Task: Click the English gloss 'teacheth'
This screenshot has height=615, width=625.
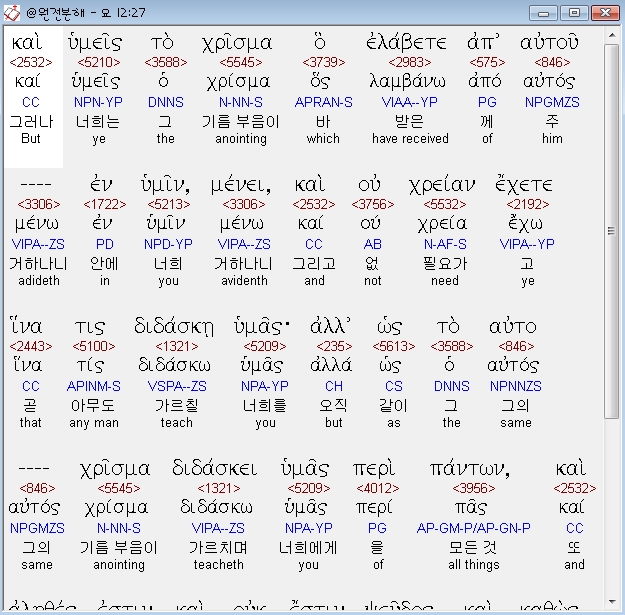Action: [x=218, y=564]
